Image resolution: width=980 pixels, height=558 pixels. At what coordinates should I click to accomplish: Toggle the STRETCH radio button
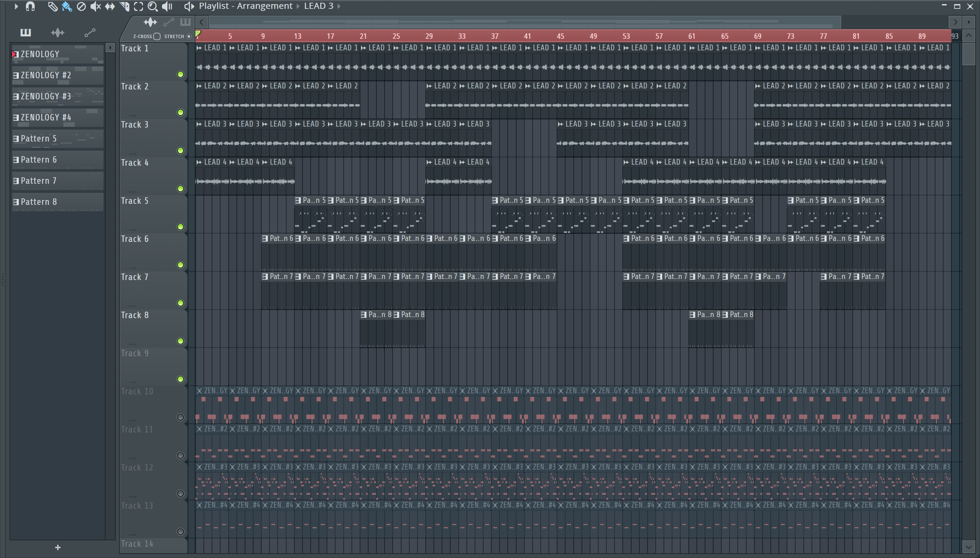click(189, 36)
